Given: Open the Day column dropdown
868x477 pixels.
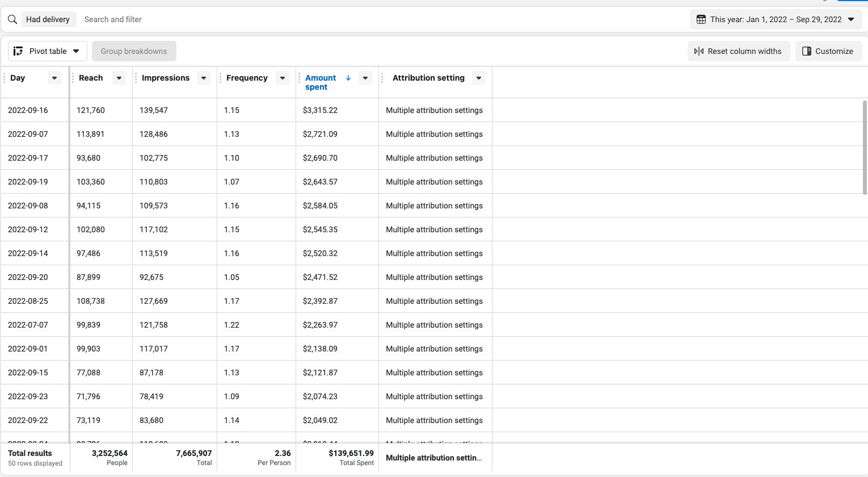Looking at the screenshot, I should pyautogui.click(x=54, y=78).
